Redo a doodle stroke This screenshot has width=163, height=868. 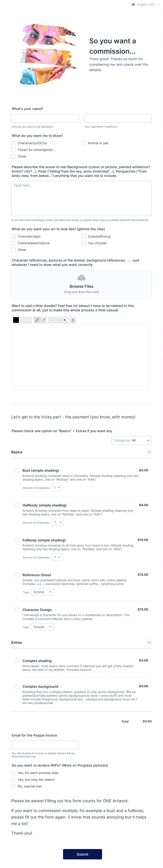pyautogui.click(x=58, y=320)
